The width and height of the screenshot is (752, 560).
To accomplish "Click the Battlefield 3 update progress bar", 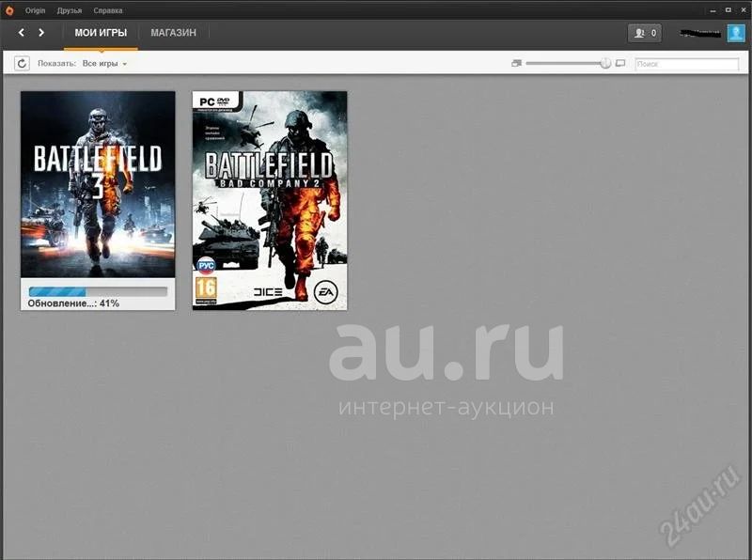I will [x=98, y=291].
